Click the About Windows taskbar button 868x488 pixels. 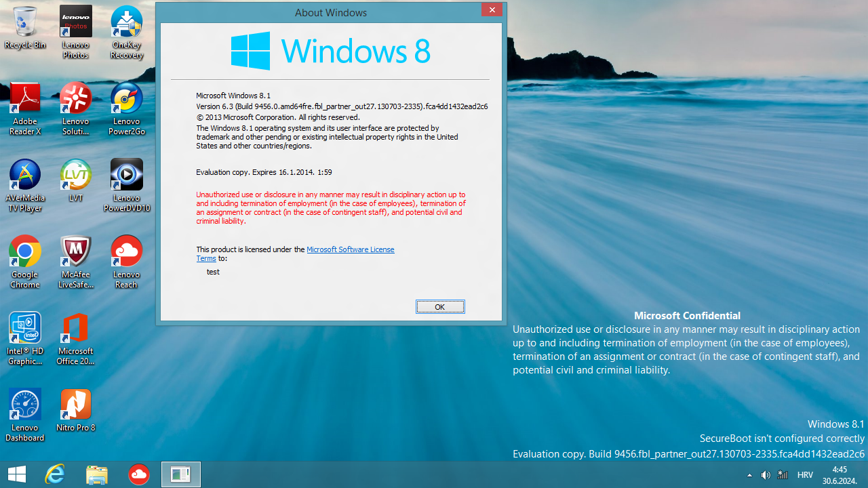(181, 474)
